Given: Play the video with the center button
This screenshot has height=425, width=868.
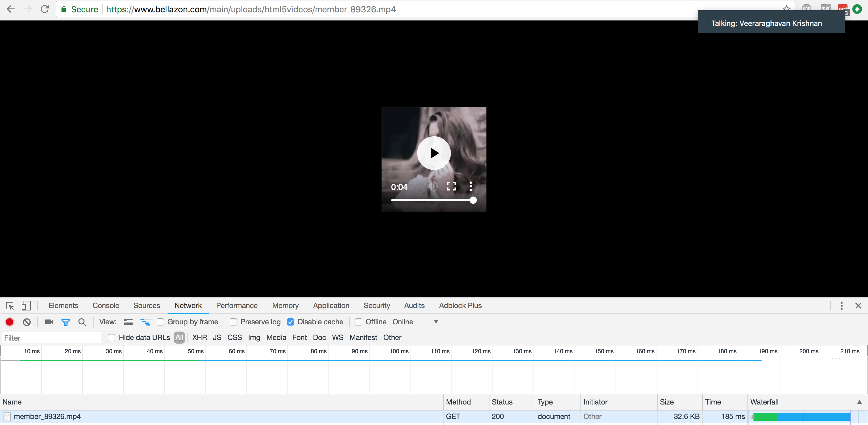Looking at the screenshot, I should coord(434,153).
